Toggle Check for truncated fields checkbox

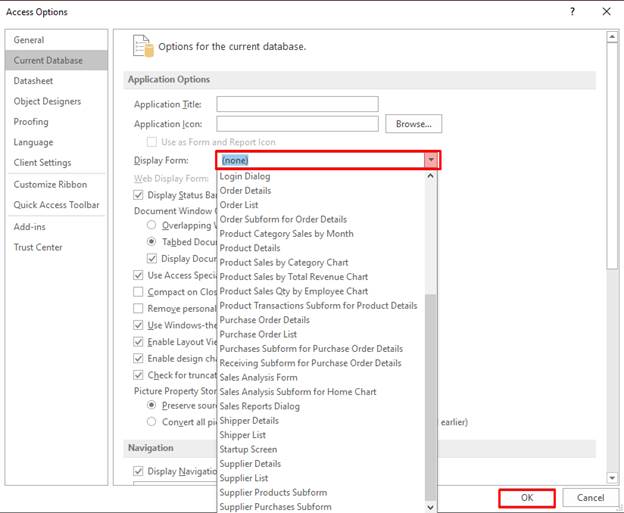(138, 375)
